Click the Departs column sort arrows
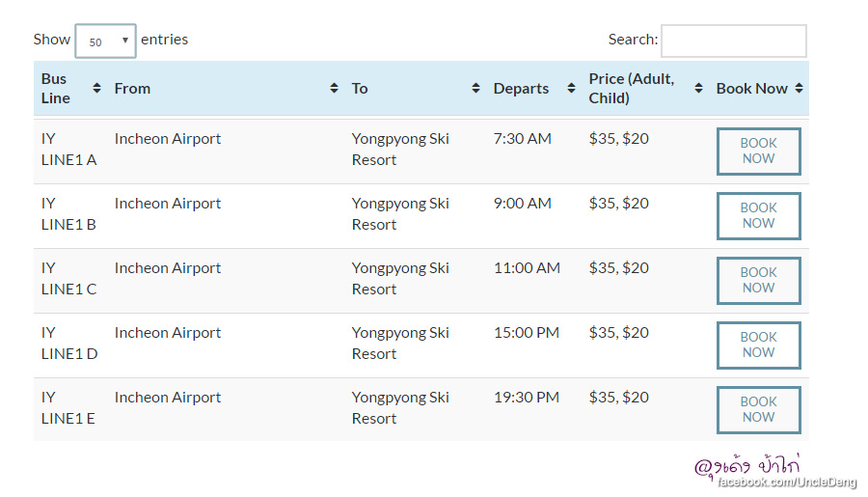Screen dimensions: 868x497 (x=571, y=89)
